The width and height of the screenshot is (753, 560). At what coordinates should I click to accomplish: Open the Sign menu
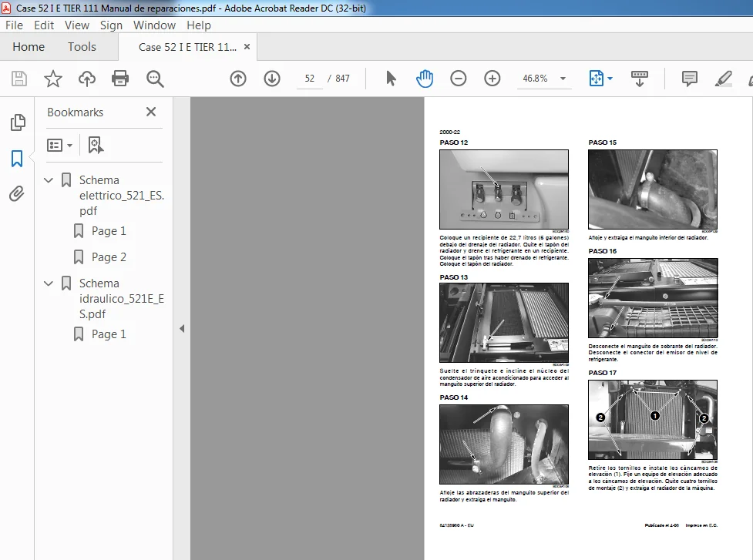111,25
